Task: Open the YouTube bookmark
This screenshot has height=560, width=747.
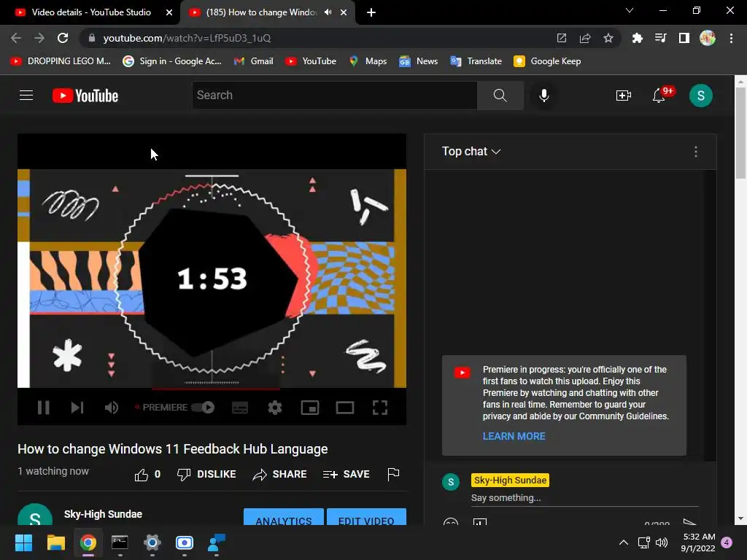Action: point(311,61)
